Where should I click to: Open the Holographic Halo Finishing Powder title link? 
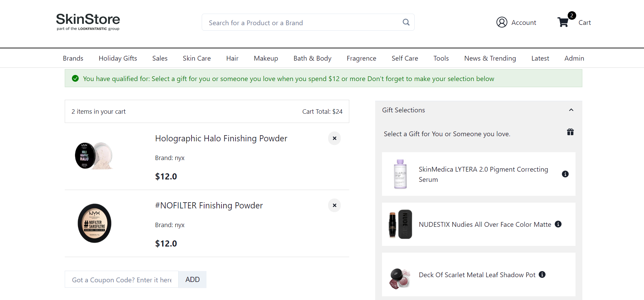click(221, 138)
